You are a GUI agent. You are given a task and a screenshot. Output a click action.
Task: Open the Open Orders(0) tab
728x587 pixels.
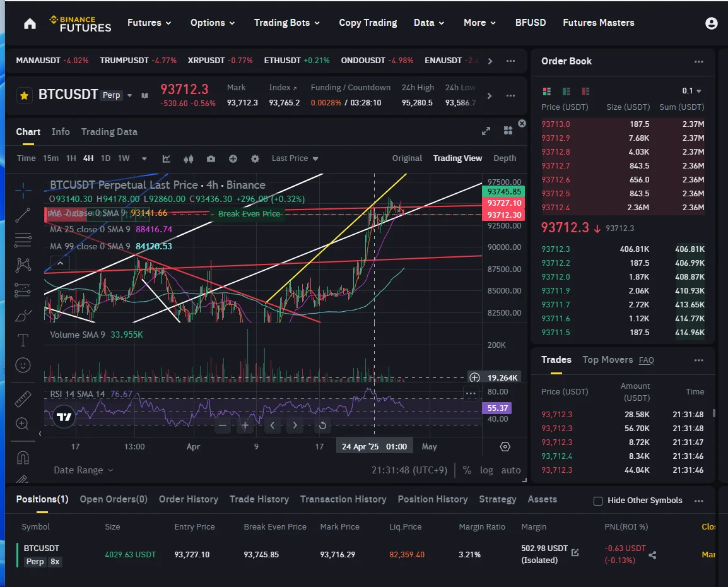click(114, 499)
